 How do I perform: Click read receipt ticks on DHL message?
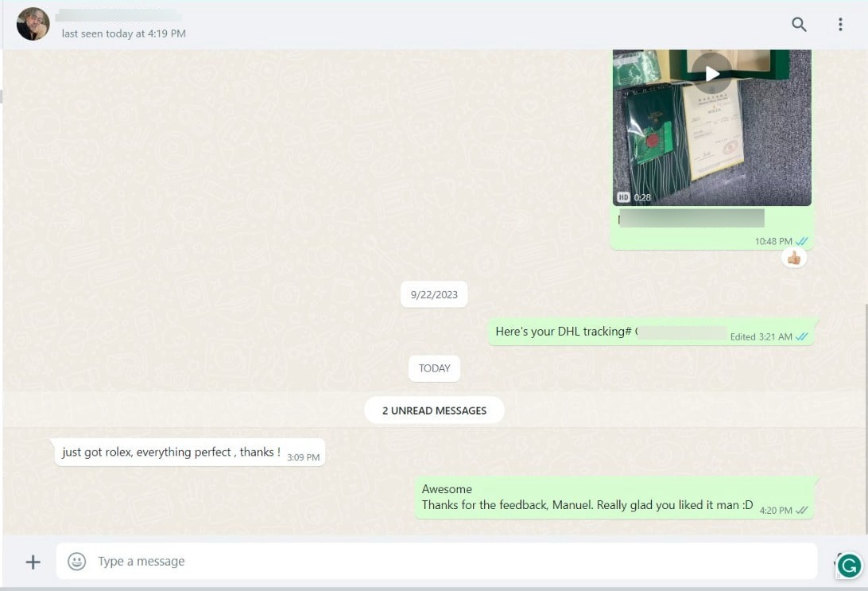802,336
